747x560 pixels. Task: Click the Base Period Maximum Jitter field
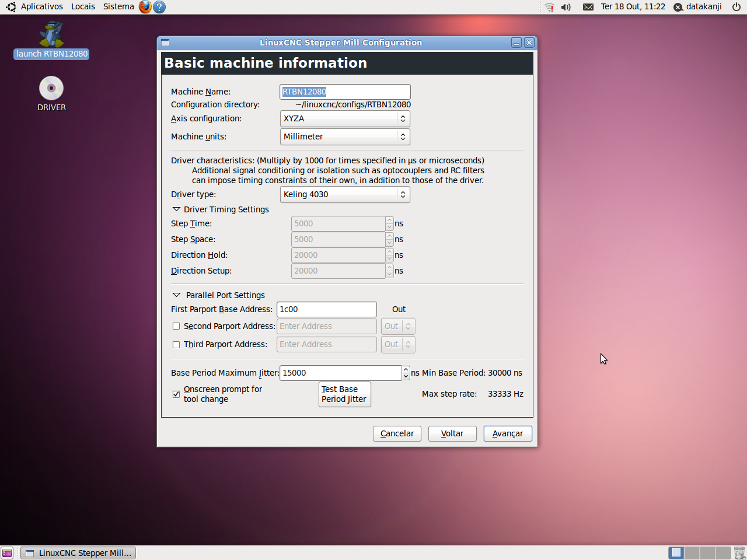pyautogui.click(x=341, y=373)
